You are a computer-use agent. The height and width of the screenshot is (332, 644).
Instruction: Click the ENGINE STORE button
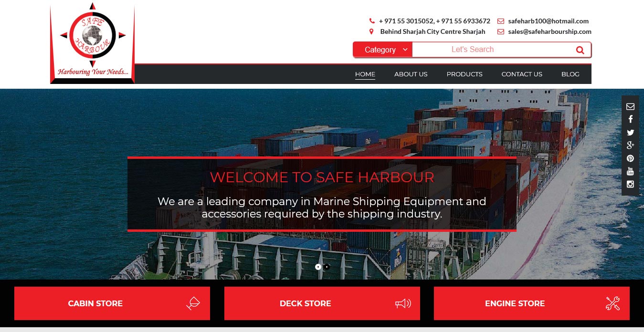click(x=532, y=303)
